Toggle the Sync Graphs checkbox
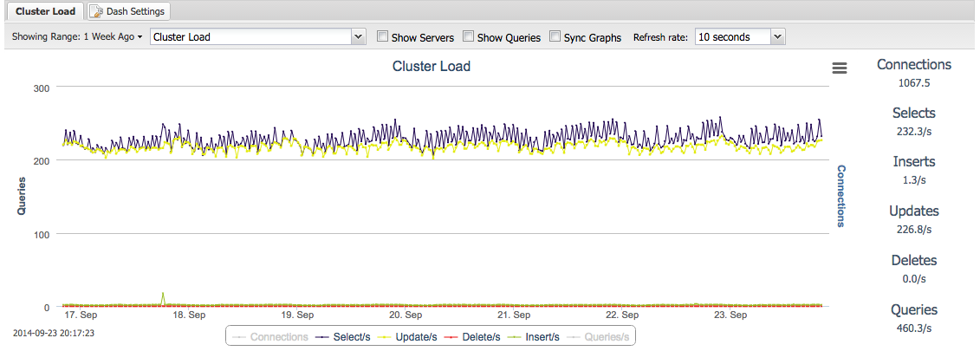The image size is (980, 351). pyautogui.click(x=555, y=37)
